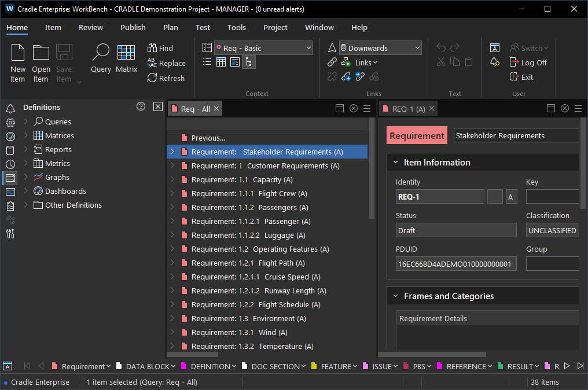588x390 pixels.
Task: Select the Project ribbon tab
Action: click(x=275, y=27)
